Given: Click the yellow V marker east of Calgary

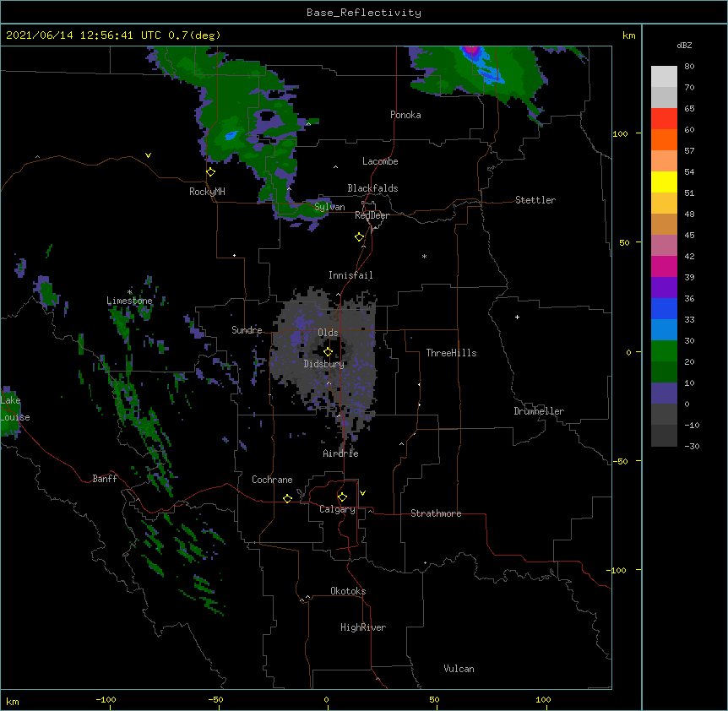Looking at the screenshot, I should (x=362, y=493).
